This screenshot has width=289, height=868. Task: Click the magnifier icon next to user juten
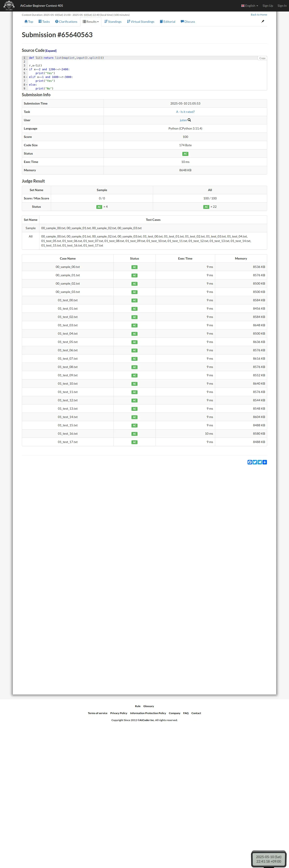tap(190, 120)
